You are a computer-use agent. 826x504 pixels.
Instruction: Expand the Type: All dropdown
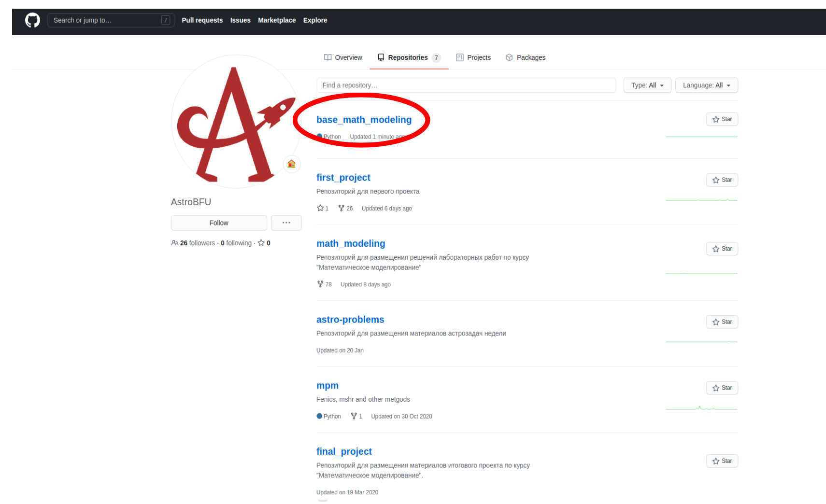[647, 85]
